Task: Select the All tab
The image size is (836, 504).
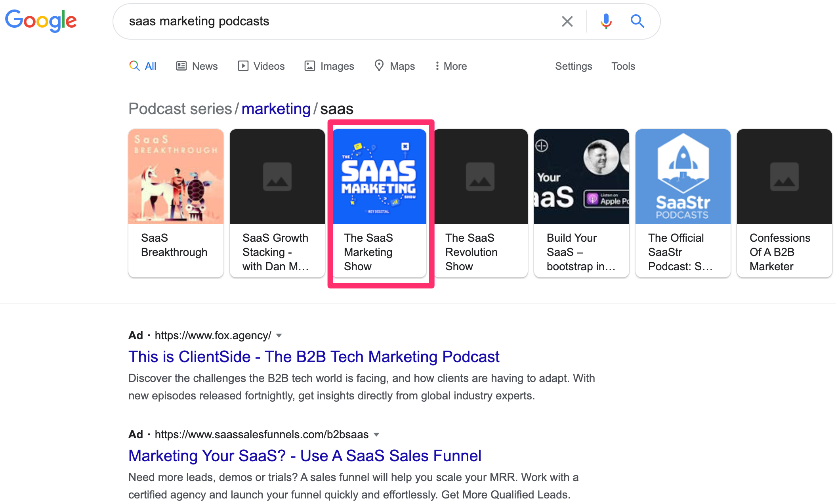Action: click(x=143, y=66)
